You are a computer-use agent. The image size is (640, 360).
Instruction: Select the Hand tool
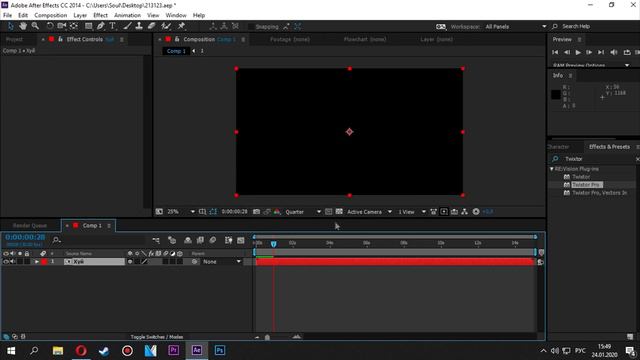(x=23, y=26)
